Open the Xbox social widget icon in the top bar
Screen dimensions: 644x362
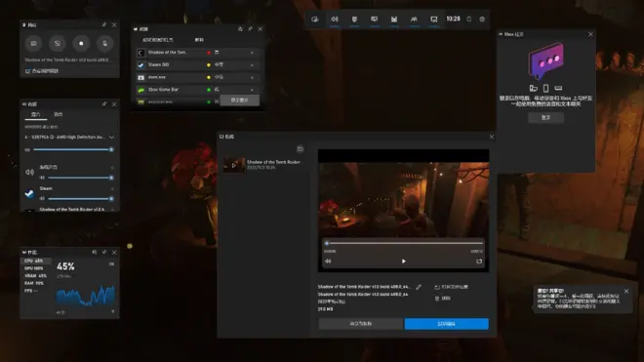pyautogui.click(x=433, y=19)
